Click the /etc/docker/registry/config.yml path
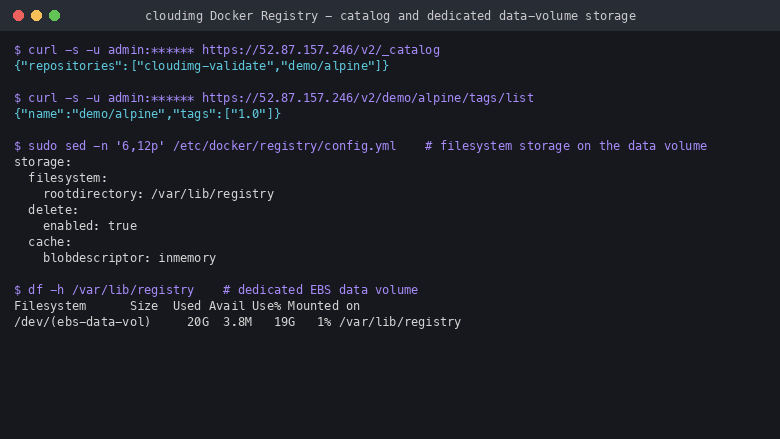Viewport: 780px width, 439px height. click(285, 146)
